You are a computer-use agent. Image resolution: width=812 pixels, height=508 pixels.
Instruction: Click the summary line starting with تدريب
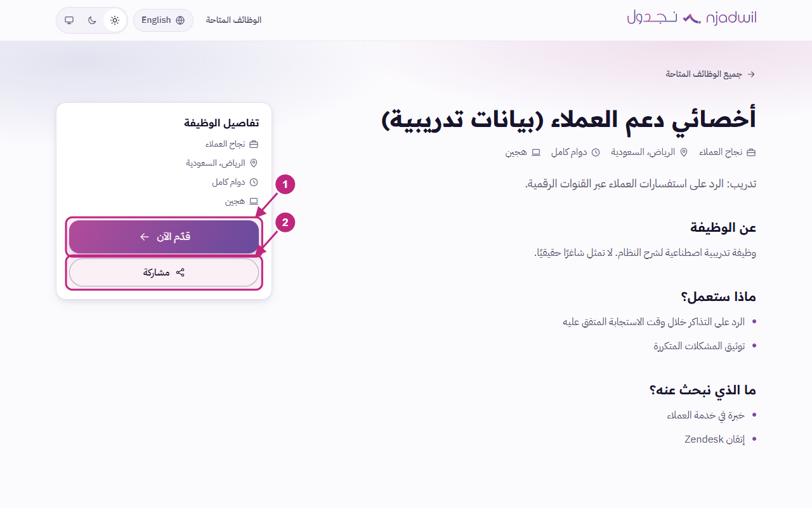pos(641,184)
